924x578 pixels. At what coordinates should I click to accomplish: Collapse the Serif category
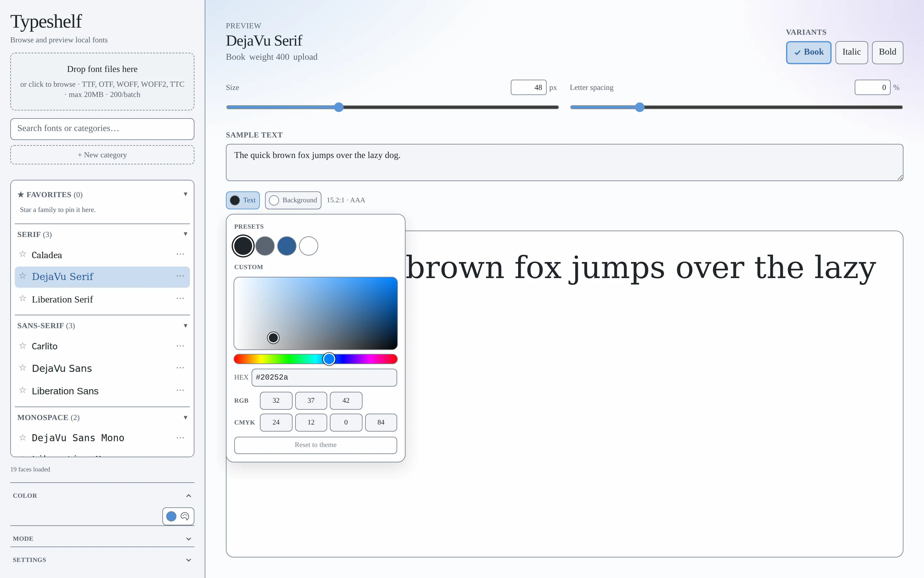(x=185, y=234)
